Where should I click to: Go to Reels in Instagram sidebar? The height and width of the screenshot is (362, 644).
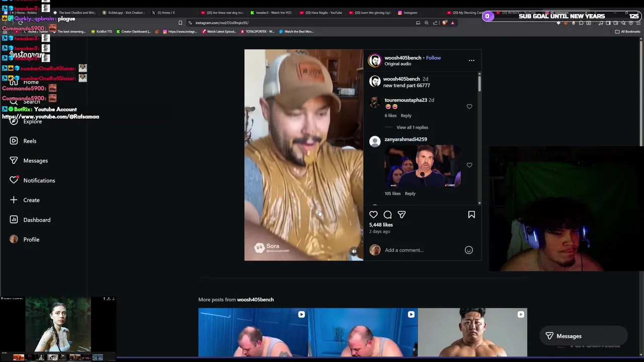click(x=30, y=141)
